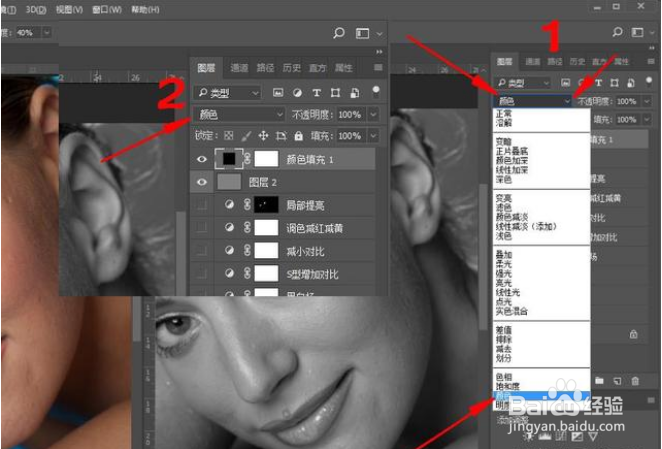Collapse center panel with double-arrow icon

(379, 52)
